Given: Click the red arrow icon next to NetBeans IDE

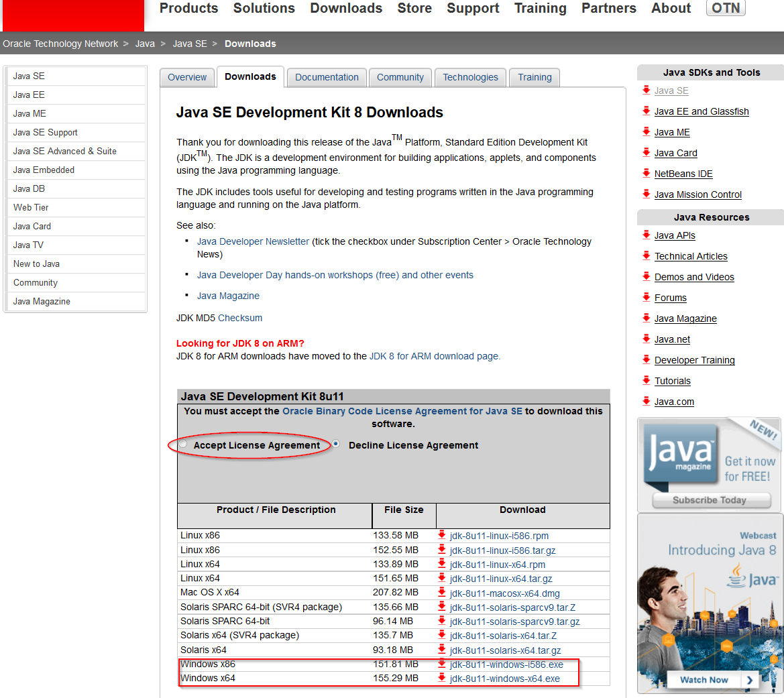Looking at the screenshot, I should 646,173.
